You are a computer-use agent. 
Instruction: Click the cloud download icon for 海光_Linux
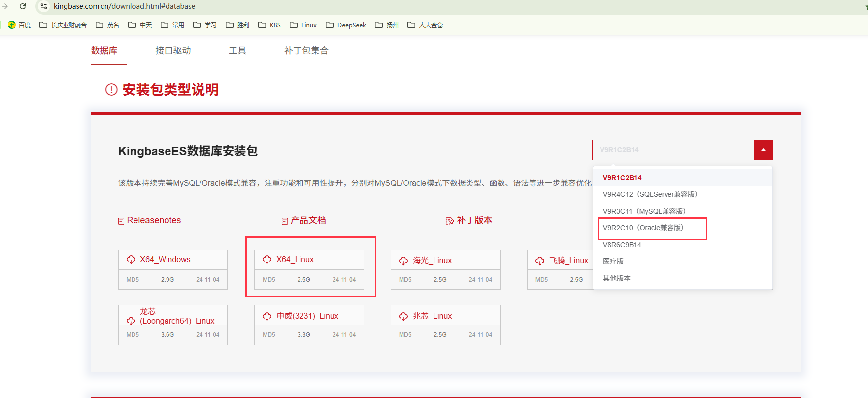pos(403,261)
